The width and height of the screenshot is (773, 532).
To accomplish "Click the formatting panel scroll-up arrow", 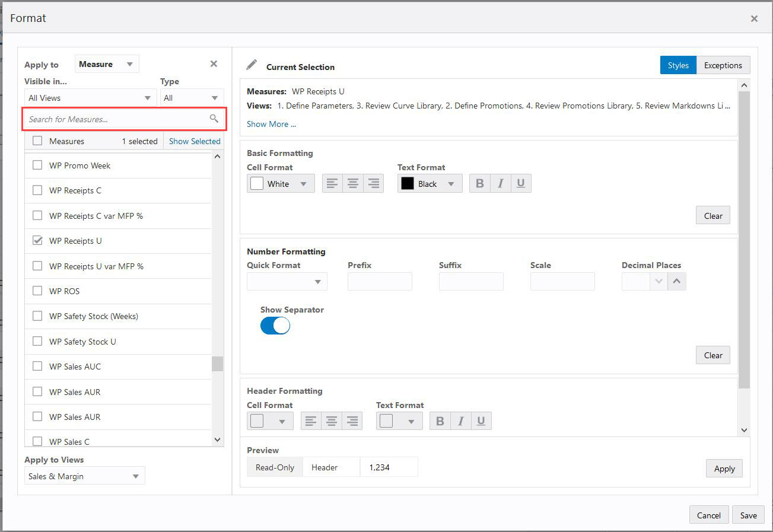I will (x=745, y=85).
